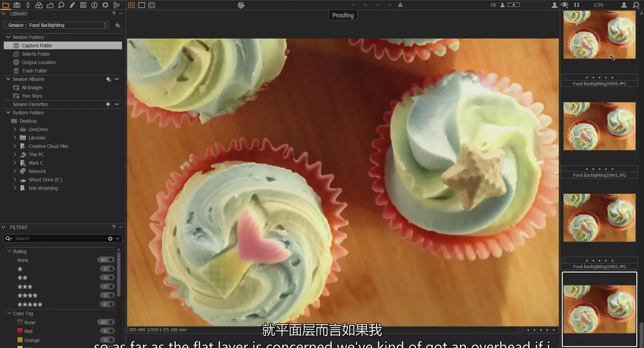
Task: Open the Capture (camera) tool tab
Action: [x=17, y=5]
